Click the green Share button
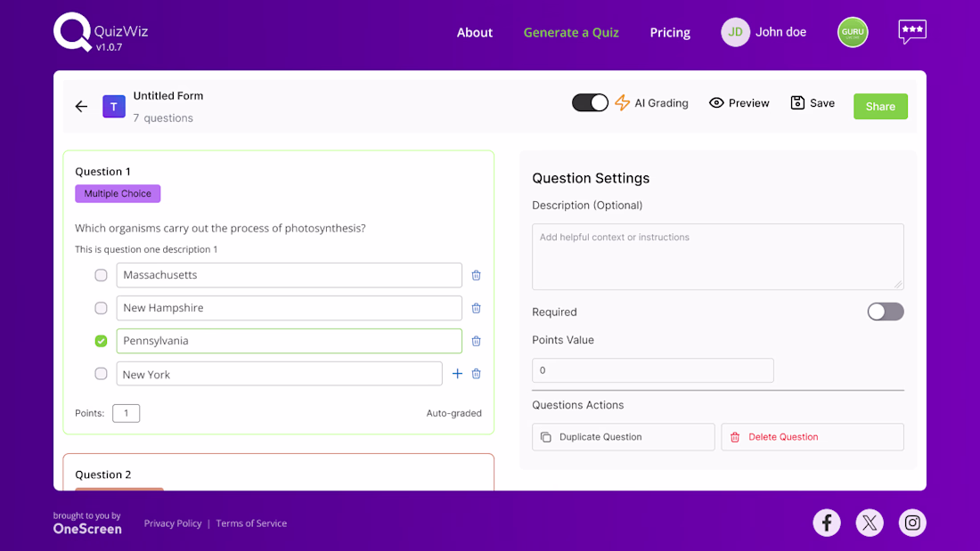Screen dimensions: 980x551 pos(880,107)
